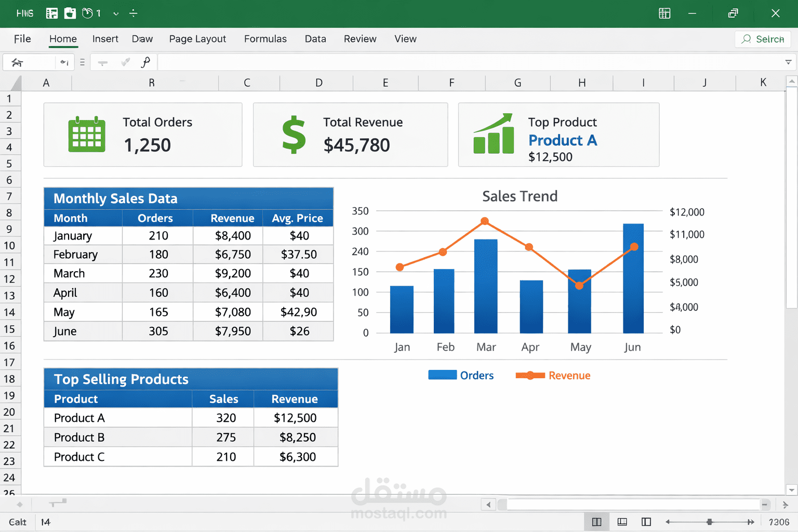Screen dimensions: 798x532
Task: Select February revenue cell $6,750
Action: (228, 255)
